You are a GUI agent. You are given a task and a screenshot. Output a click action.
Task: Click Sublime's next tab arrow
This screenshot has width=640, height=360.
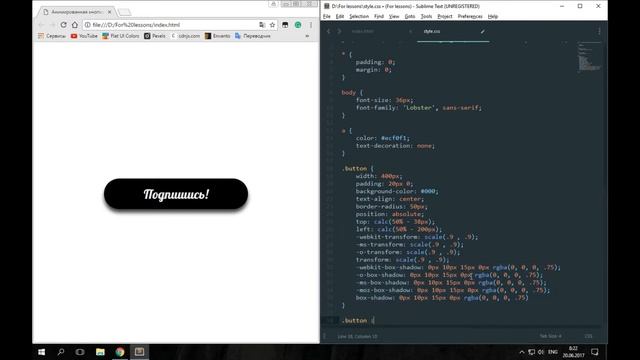tap(339, 31)
